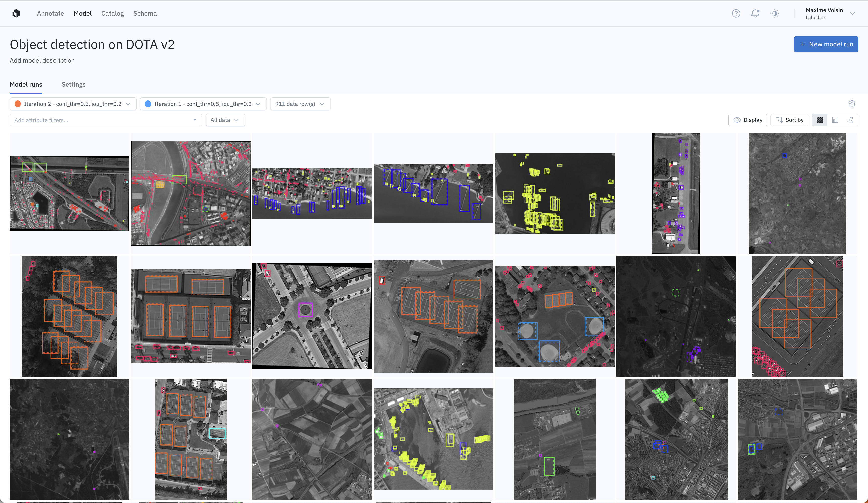Go to the Catalog menu
This screenshot has width=868, height=503.
tap(112, 13)
